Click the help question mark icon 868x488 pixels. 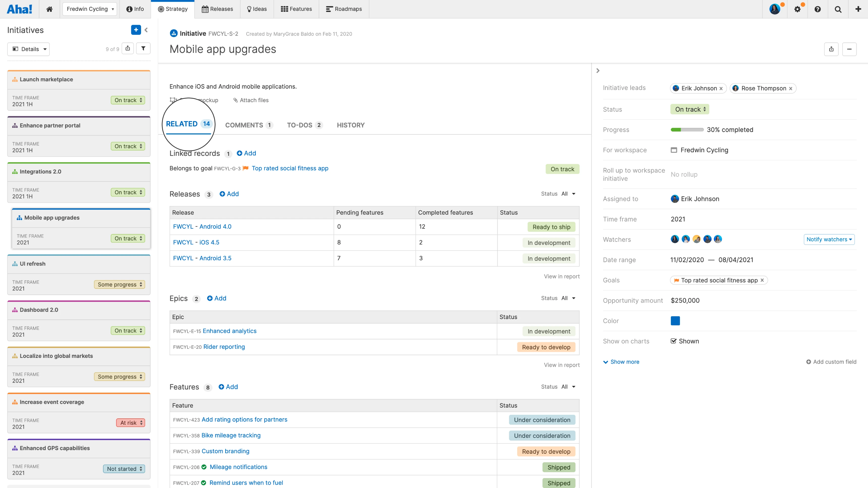818,9
